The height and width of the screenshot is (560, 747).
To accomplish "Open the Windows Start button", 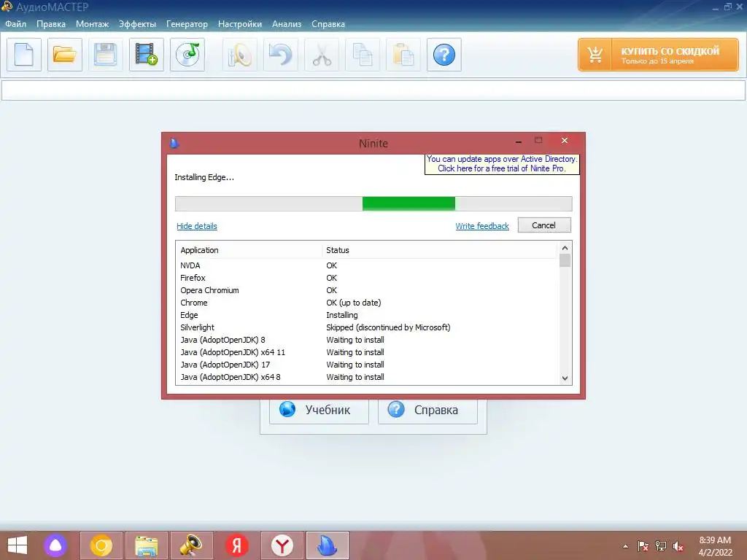I will [18, 545].
